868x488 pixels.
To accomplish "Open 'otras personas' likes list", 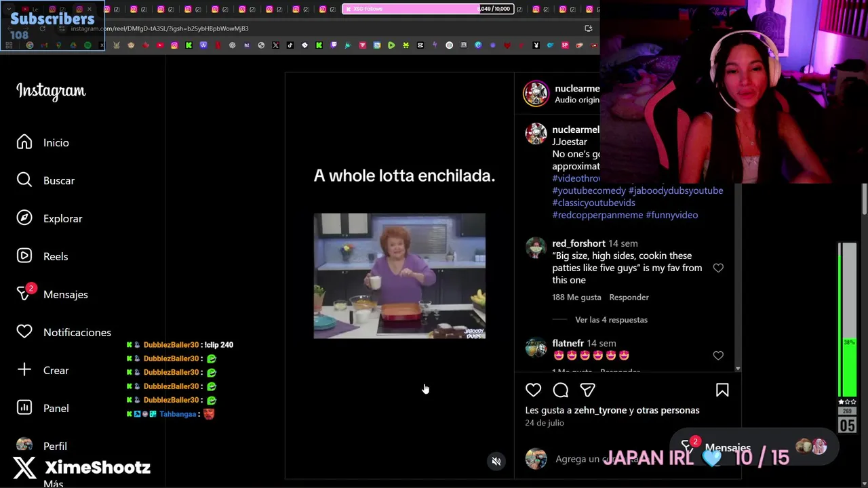I will click(x=668, y=410).
